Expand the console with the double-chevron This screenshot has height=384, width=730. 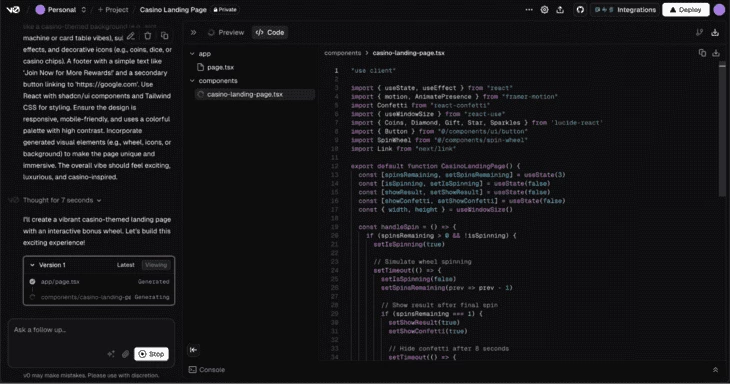click(x=715, y=370)
